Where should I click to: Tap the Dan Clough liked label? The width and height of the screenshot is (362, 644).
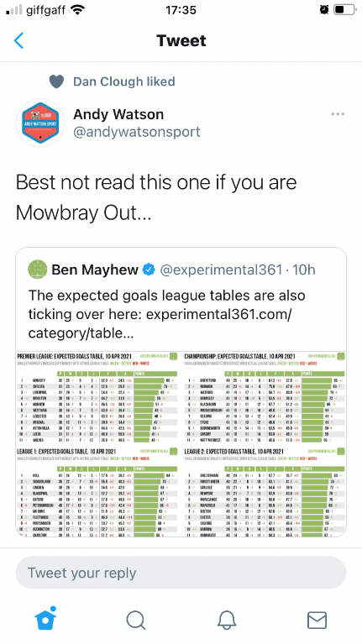124,81
